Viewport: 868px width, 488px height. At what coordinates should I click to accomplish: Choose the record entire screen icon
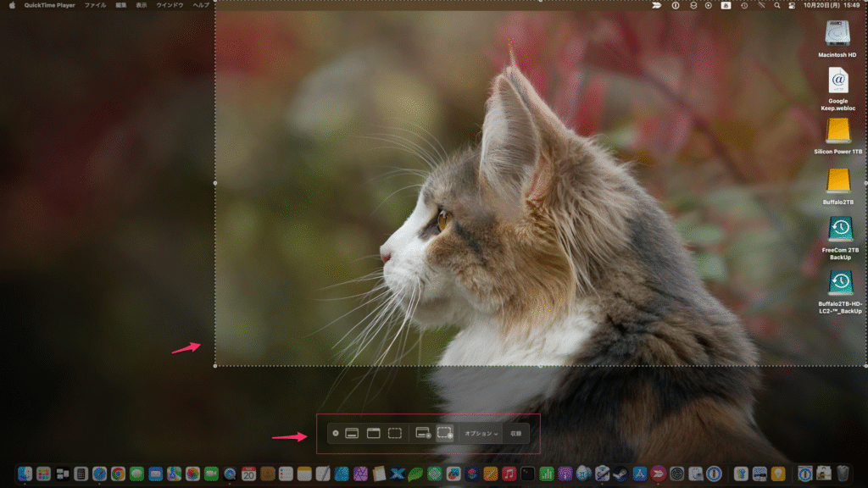click(423, 433)
